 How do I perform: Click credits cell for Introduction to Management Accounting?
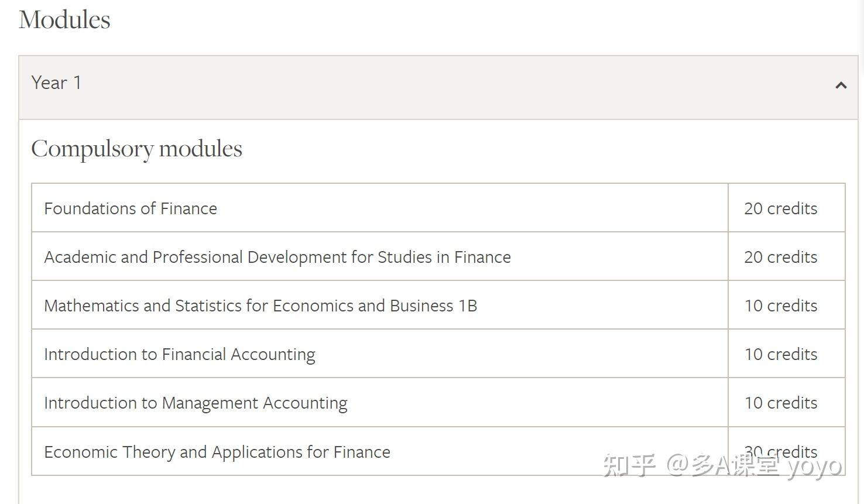click(x=780, y=403)
